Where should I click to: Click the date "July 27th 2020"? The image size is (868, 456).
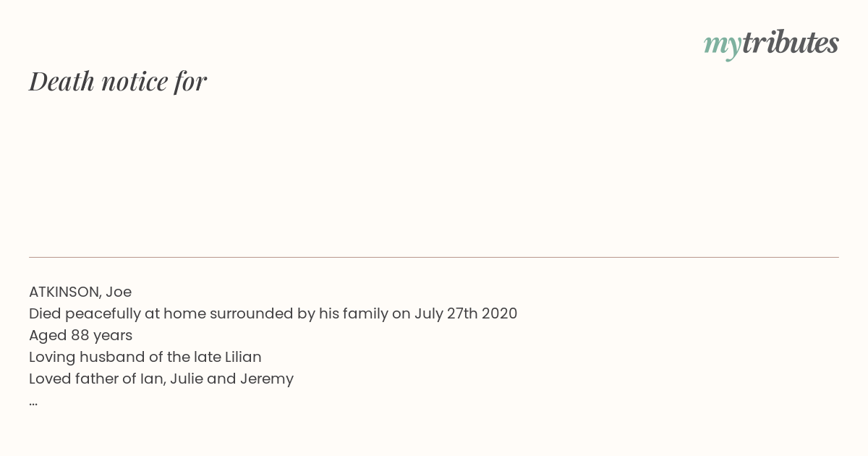pos(466,313)
